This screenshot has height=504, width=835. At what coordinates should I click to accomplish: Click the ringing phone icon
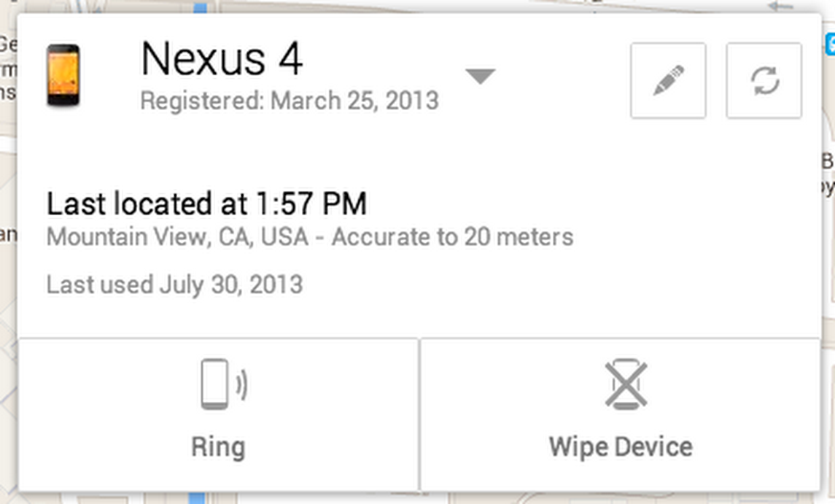(224, 384)
